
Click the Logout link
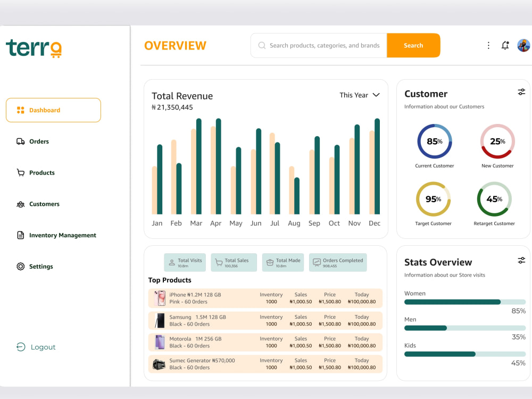click(x=36, y=347)
